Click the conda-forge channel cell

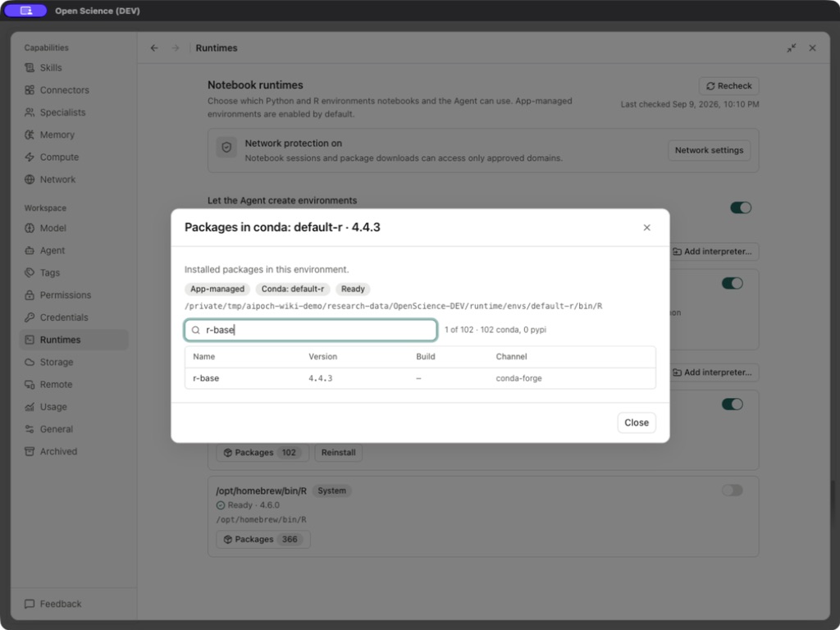pyautogui.click(x=519, y=378)
